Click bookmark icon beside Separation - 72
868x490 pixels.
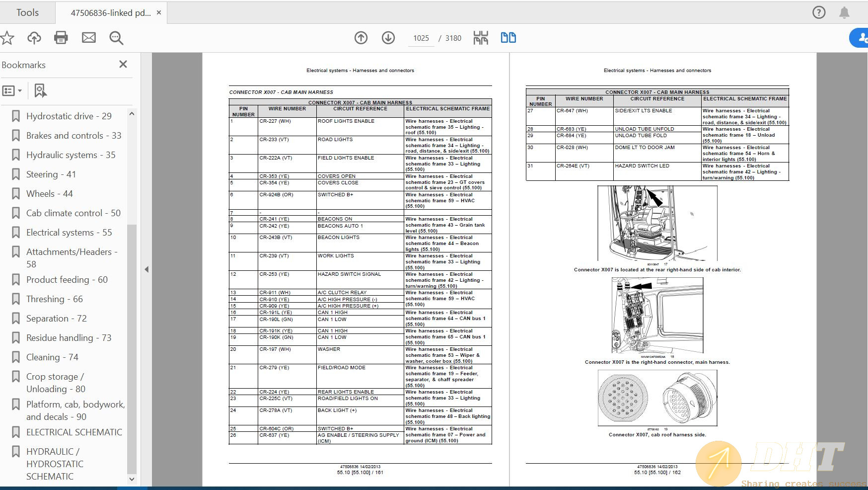tap(16, 318)
